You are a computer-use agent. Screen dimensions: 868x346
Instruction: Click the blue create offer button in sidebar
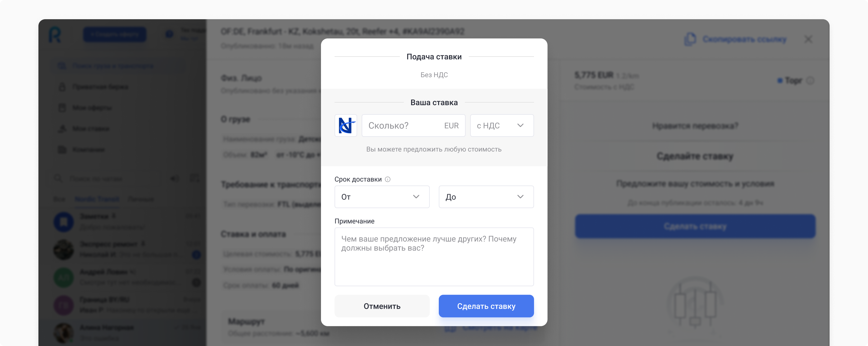point(114,34)
